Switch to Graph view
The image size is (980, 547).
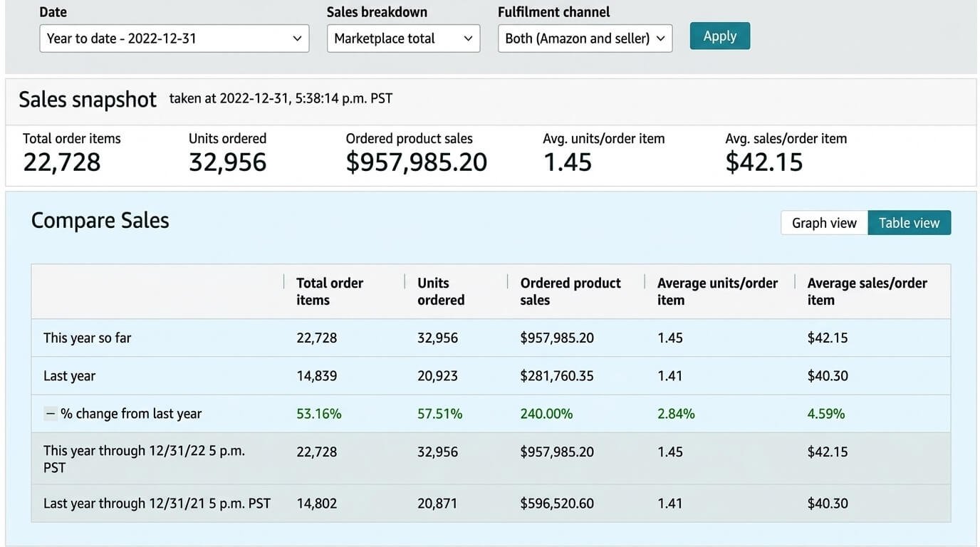coord(824,223)
